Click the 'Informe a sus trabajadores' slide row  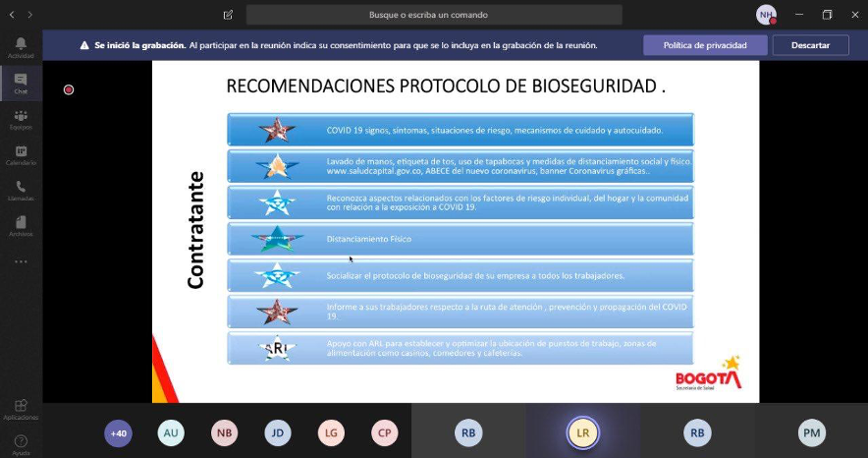click(461, 312)
